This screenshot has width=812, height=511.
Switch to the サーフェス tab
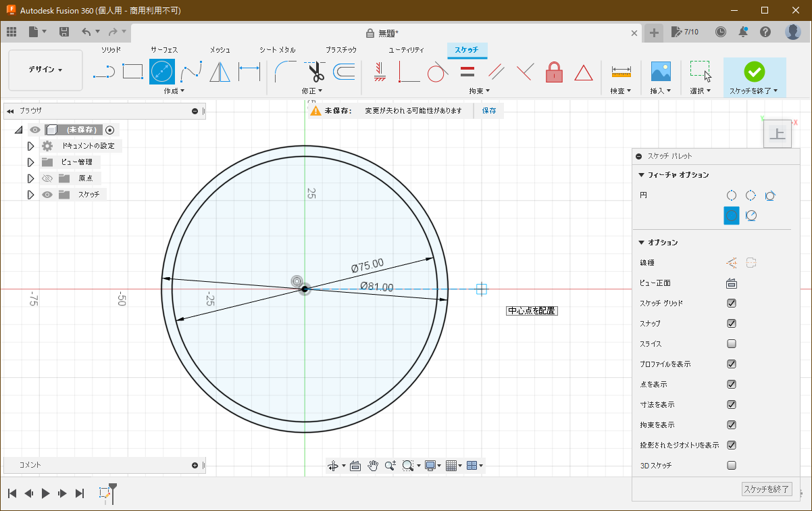pos(164,50)
